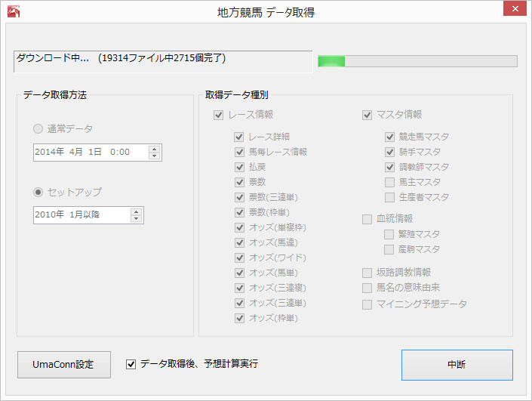Viewport: 532px width, 401px height.
Task: Toggle the レース詳細 checkbox
Action: (239, 137)
